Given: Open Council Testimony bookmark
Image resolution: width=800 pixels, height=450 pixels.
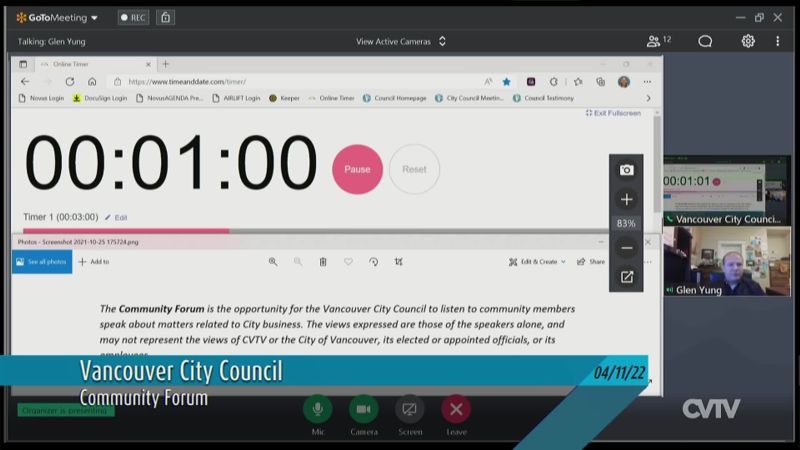Looking at the screenshot, I should [543, 98].
